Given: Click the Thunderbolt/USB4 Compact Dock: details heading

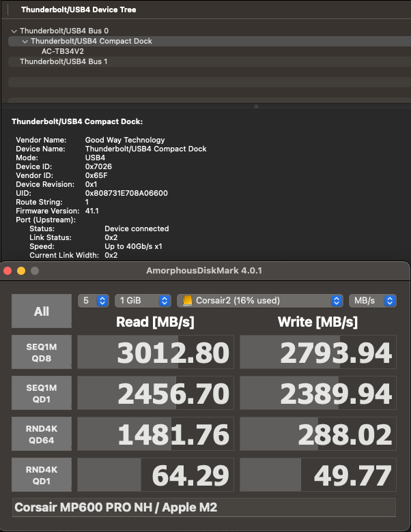Looking at the screenshot, I should [77, 121].
